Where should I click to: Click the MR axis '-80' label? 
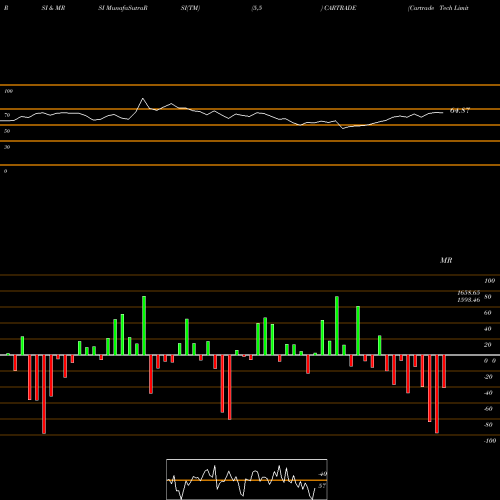click(488, 425)
